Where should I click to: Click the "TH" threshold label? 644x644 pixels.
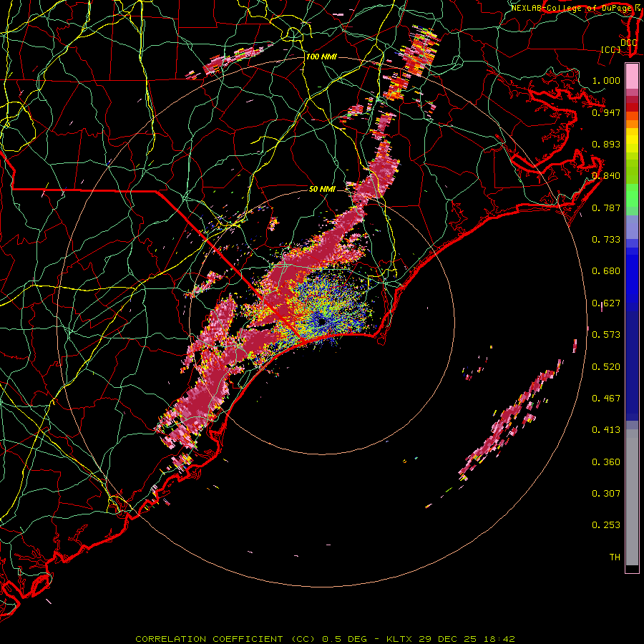(615, 557)
